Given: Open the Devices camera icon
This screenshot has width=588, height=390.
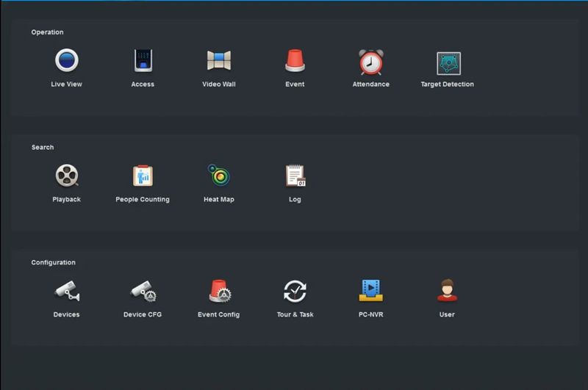Looking at the screenshot, I should (66, 291).
